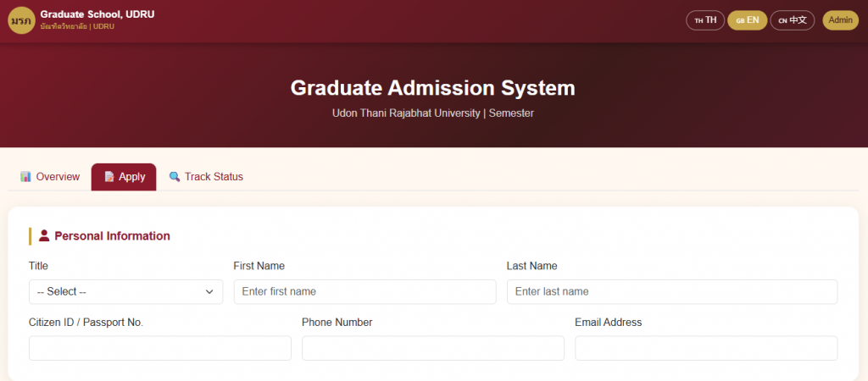The height and width of the screenshot is (381, 868).
Task: Click the Graduate School, UDRU header title
Action: [97, 14]
